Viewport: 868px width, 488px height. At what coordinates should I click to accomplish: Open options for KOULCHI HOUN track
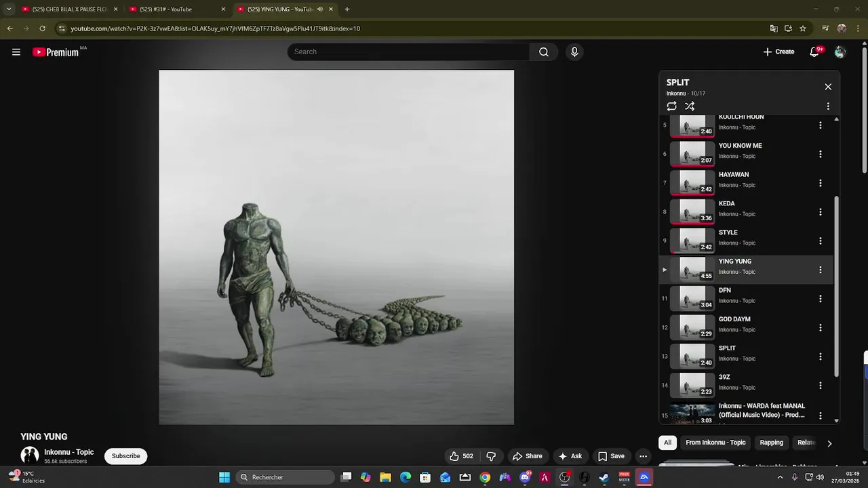coord(820,125)
